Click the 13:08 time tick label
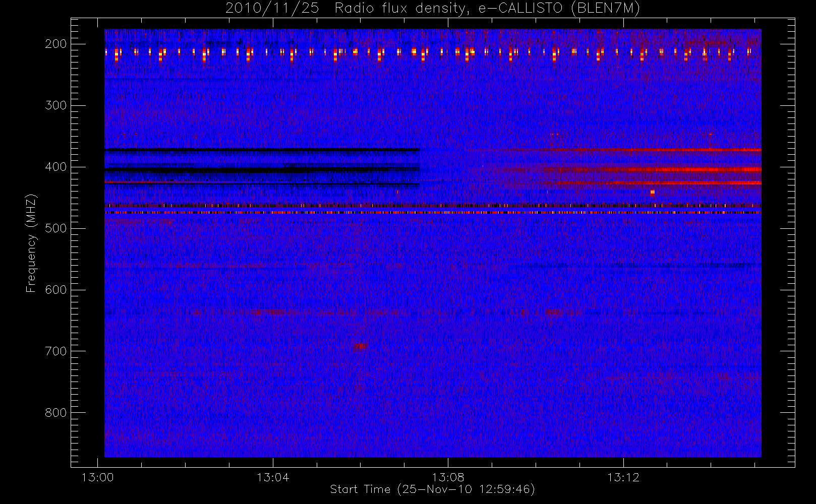This screenshot has width=816, height=504. [x=448, y=477]
